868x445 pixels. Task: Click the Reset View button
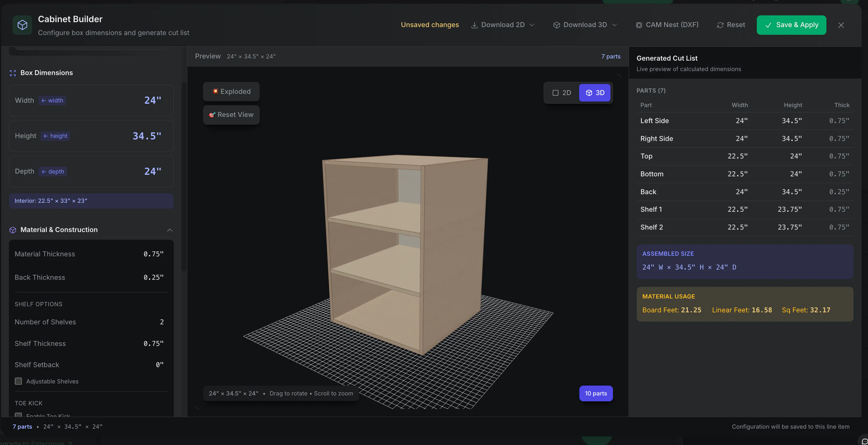coord(231,115)
